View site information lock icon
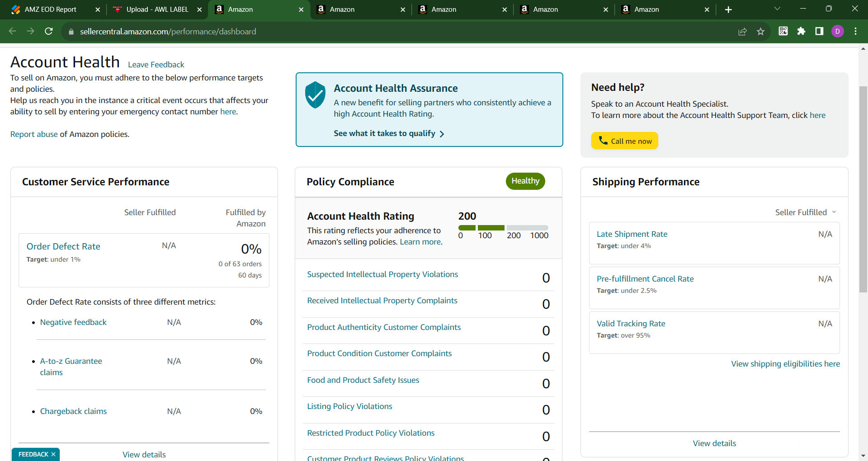868x461 pixels. 71,32
